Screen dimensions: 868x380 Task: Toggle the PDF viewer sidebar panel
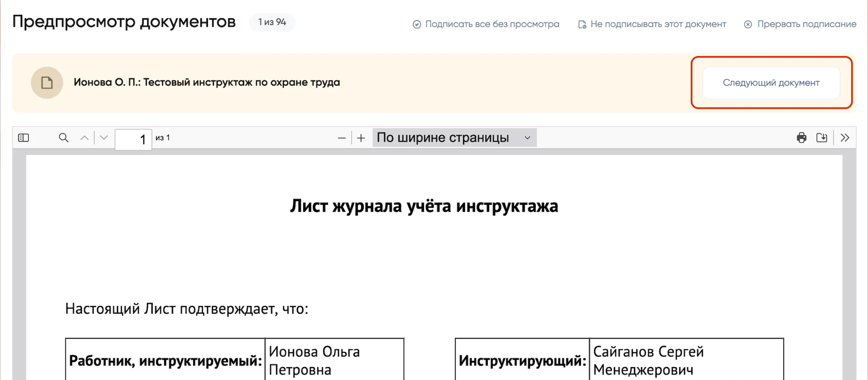23,138
